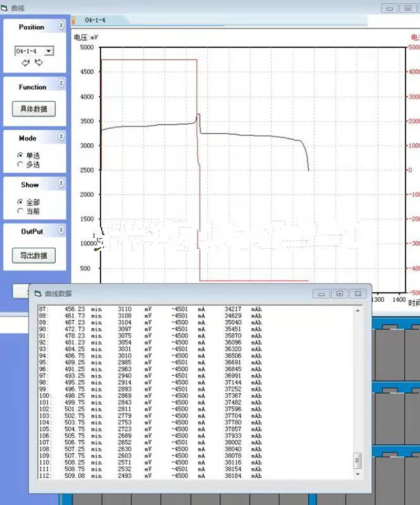
Task: Click capacity value 36096 mAh
Action: pos(233,342)
